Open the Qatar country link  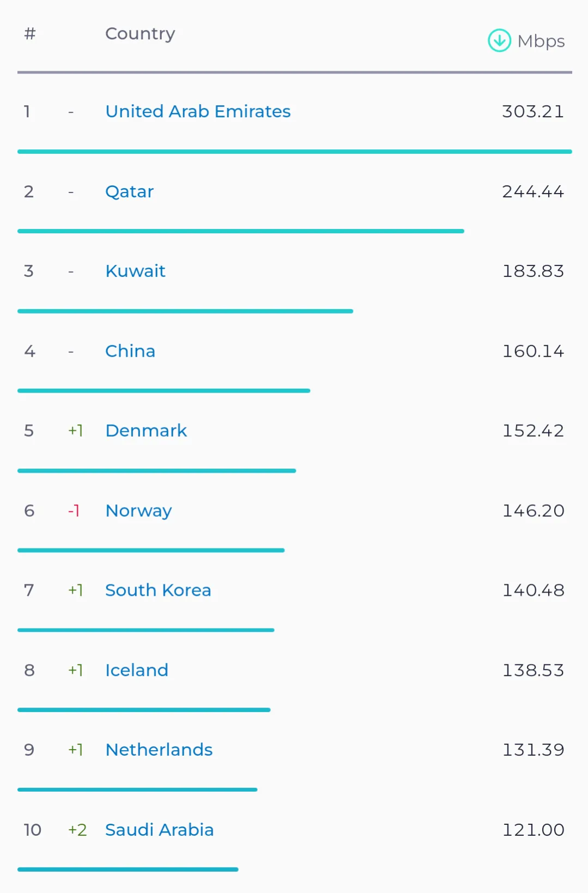129,191
